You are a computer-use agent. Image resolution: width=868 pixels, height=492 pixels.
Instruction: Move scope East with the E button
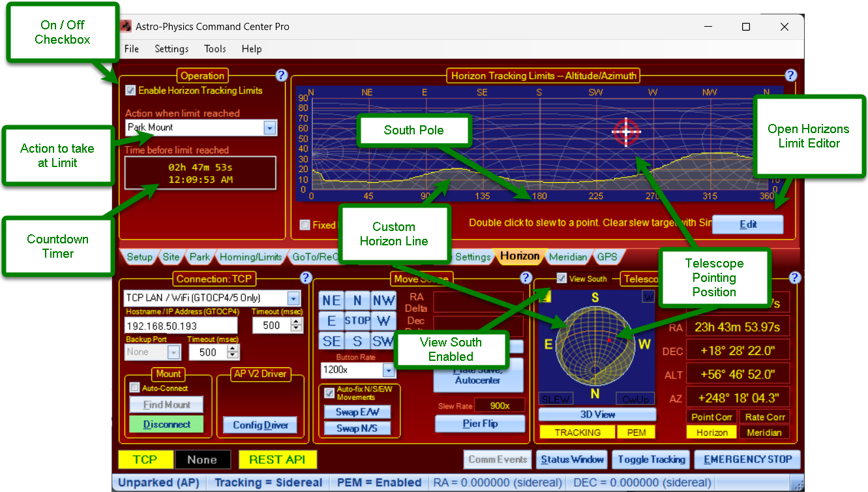click(331, 321)
